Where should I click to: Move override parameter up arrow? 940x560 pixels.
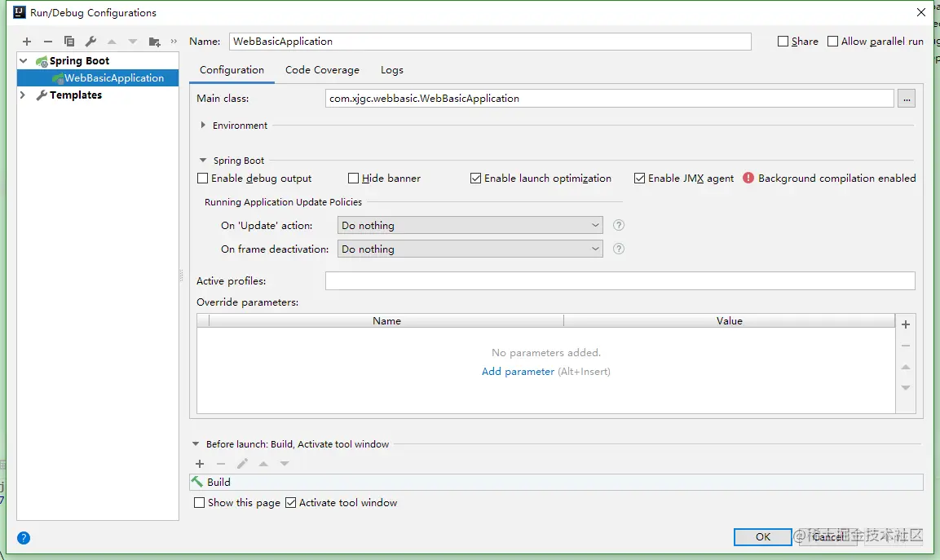click(x=906, y=367)
